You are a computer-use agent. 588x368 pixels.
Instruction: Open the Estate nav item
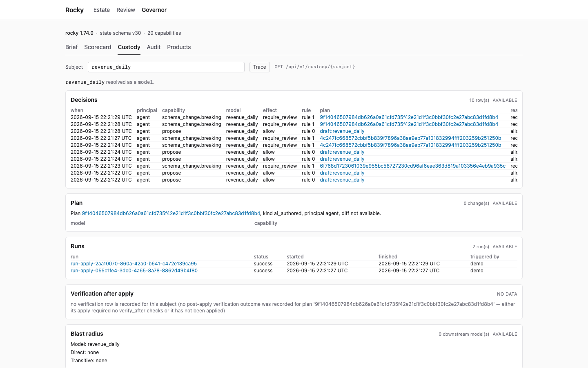coord(102,10)
